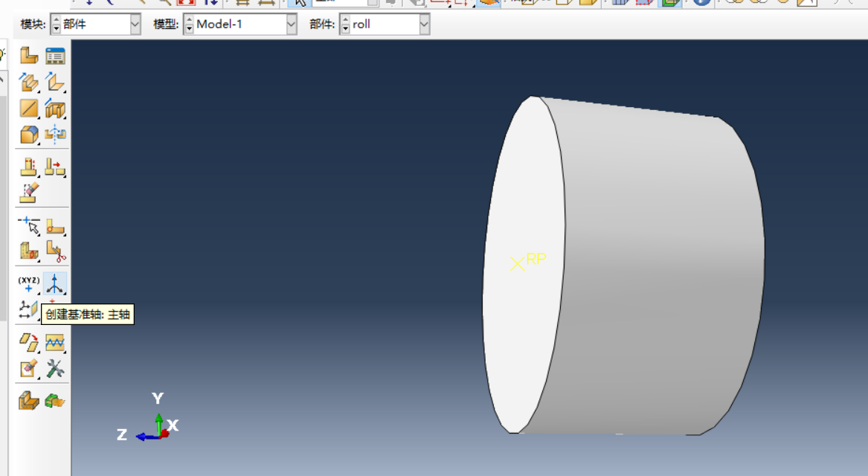
Task: Open the Part Manager icon
Action: 55,56
